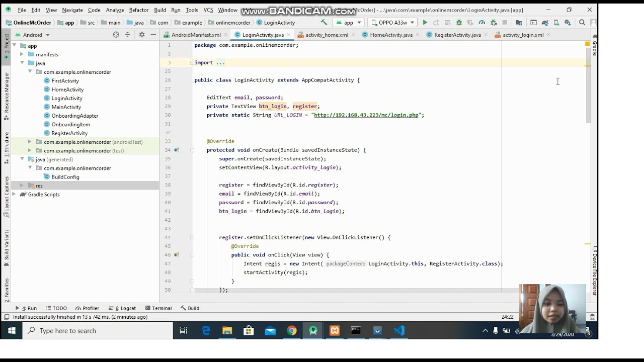The height and width of the screenshot is (362, 644).
Task: Click the override gutter icon on line 46
Action: (x=177, y=255)
